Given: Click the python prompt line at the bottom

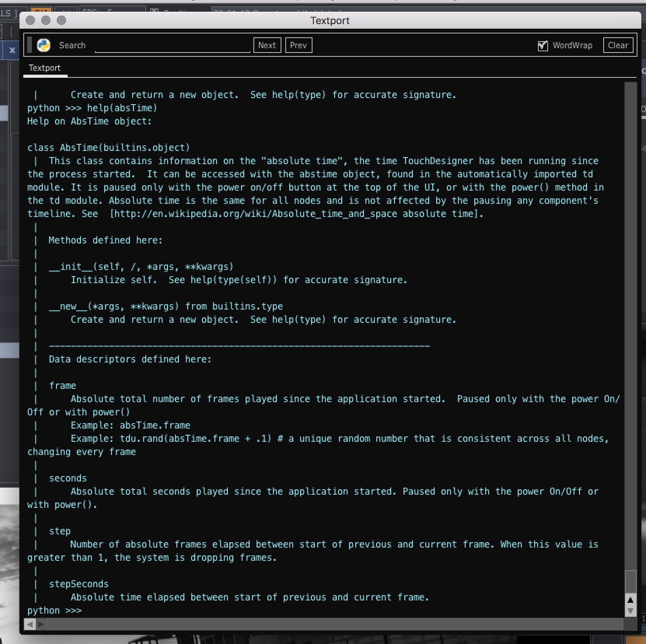Looking at the screenshot, I should click(x=54, y=610).
